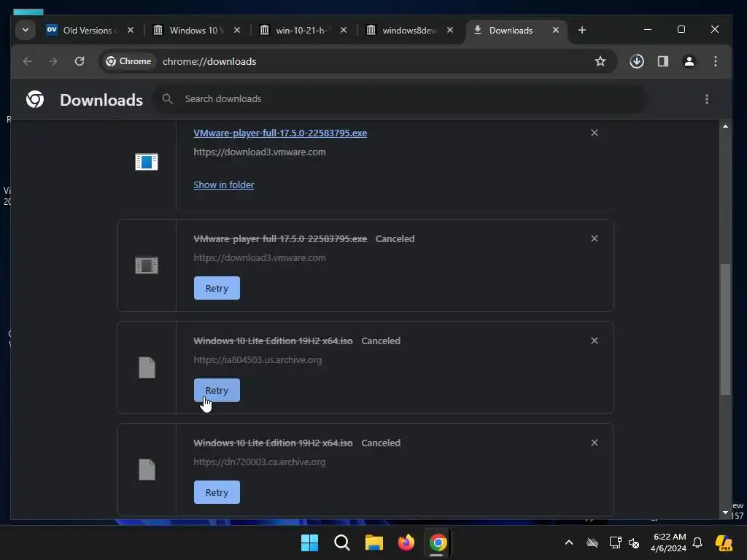Switch to the windows8dev tab
Viewport: 747px width, 560px height.
409,30
